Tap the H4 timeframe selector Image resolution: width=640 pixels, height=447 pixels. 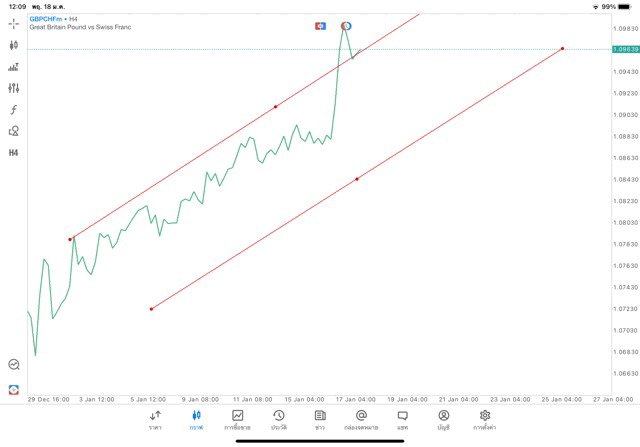(14, 153)
